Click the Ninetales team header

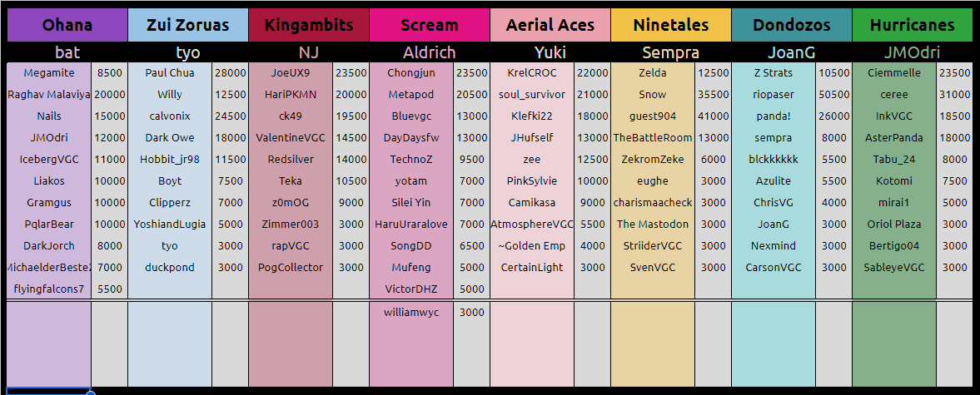(x=671, y=25)
